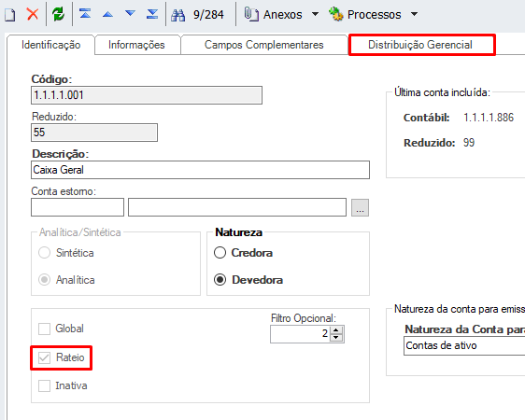Switch to the Informações tab
Image resolution: width=525 pixels, height=420 pixels.
pyautogui.click(x=136, y=45)
